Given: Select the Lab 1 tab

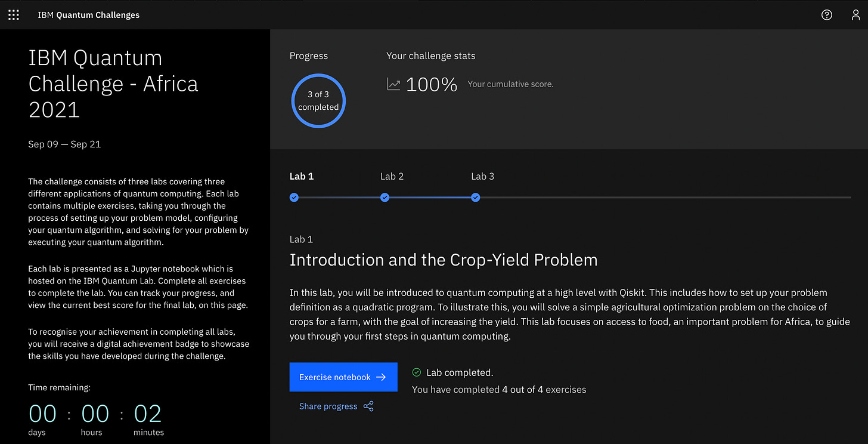Looking at the screenshot, I should [302, 176].
